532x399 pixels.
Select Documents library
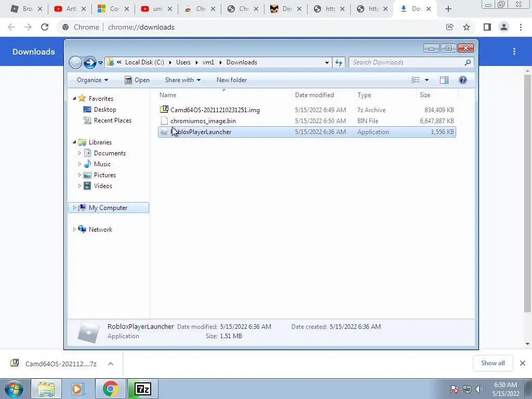(110, 153)
